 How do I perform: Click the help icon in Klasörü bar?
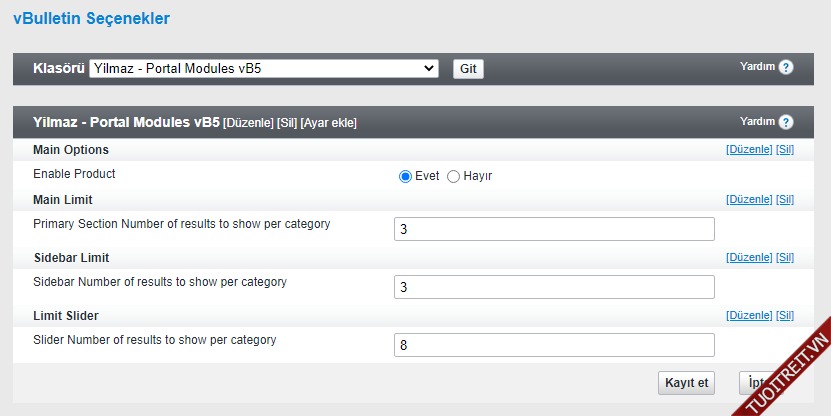pyautogui.click(x=786, y=68)
